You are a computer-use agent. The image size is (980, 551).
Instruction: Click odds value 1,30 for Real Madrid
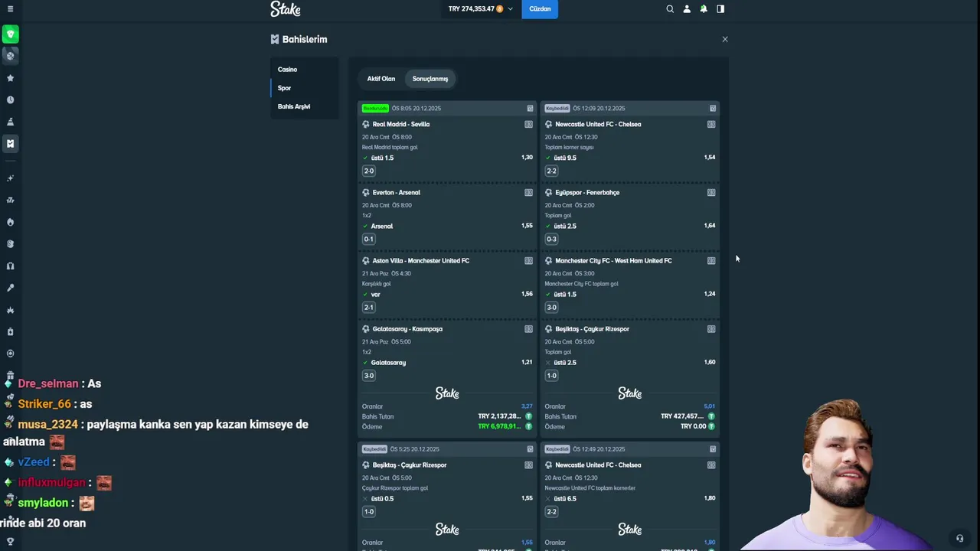(x=527, y=158)
